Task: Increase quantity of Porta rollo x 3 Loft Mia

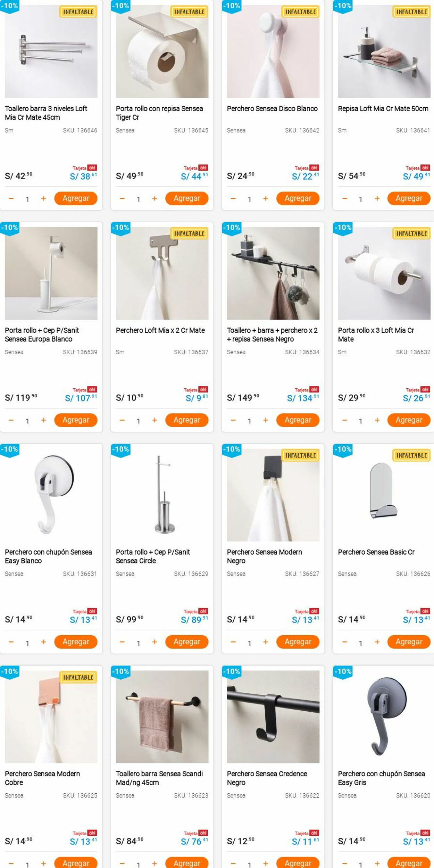Action: pyautogui.click(x=377, y=420)
